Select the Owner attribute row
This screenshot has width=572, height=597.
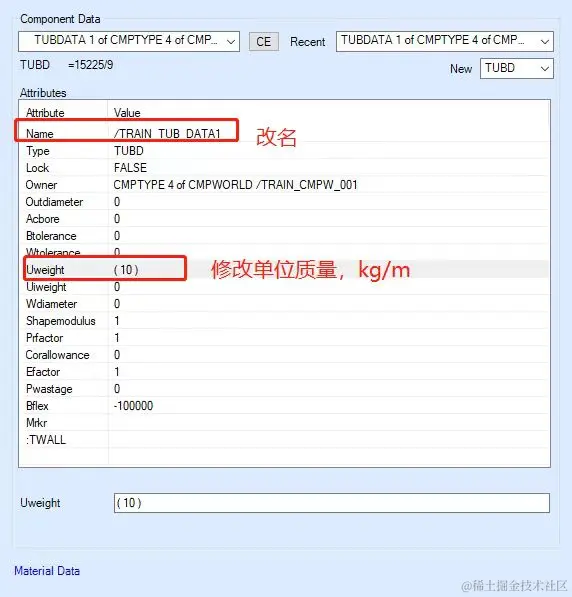(284, 185)
